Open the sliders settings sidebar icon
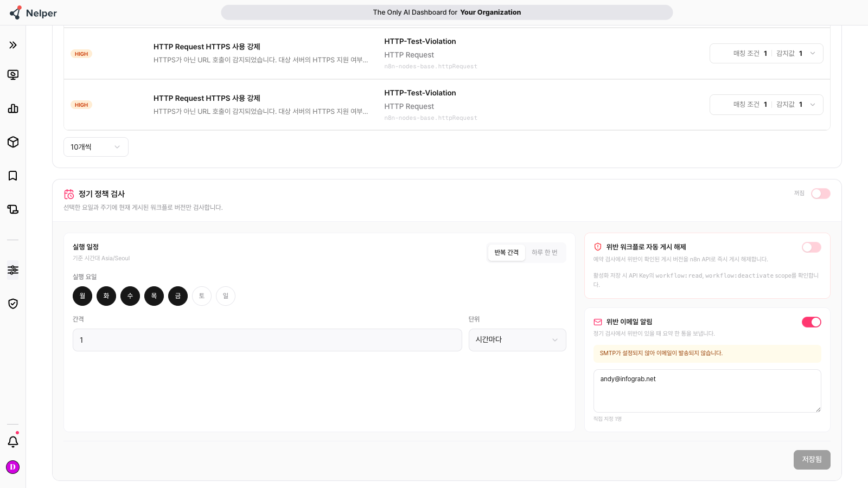Viewport: 868px width, 488px height. [x=13, y=270]
